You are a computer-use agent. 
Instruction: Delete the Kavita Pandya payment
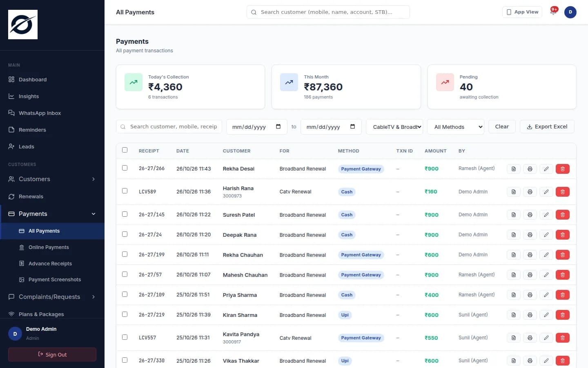[x=563, y=338]
